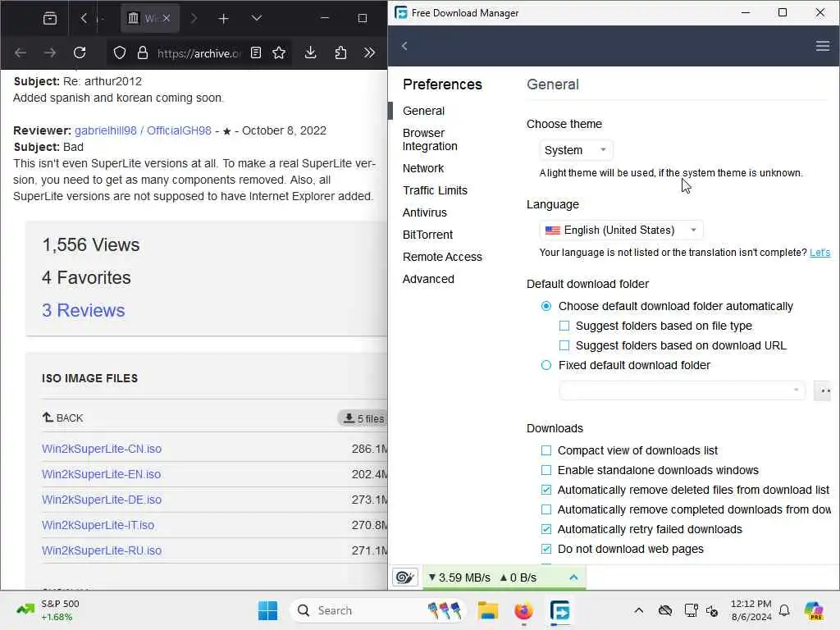Open the Firefox extensions puzzle icon

[x=340, y=52]
